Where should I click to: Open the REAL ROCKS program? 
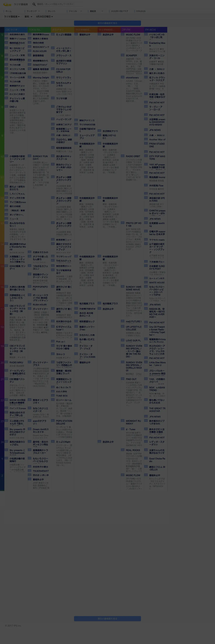click(x=133, y=450)
